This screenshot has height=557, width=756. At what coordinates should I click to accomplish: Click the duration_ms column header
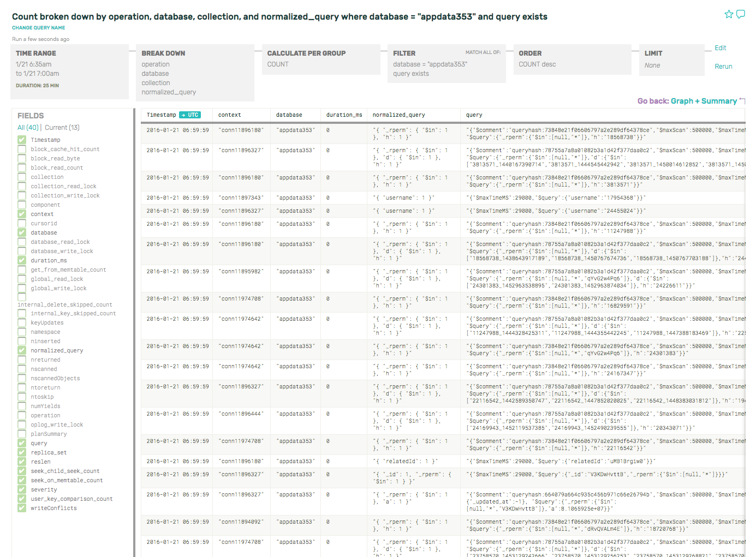click(344, 115)
